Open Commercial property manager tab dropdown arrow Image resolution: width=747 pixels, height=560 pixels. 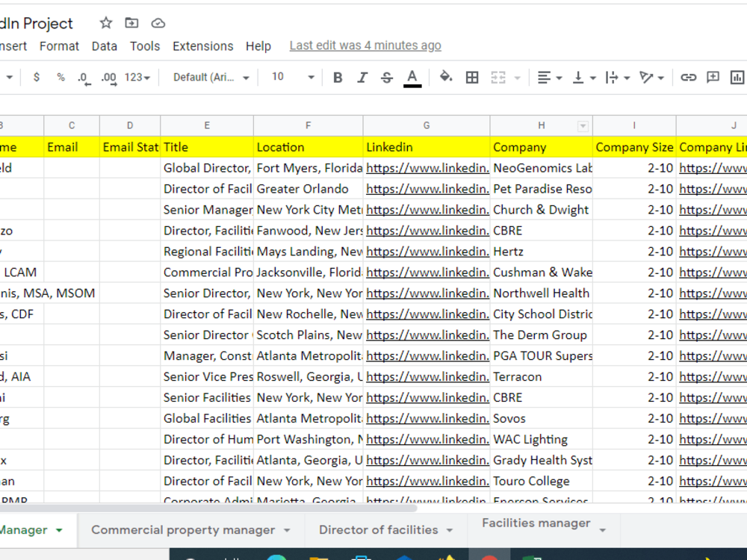tap(287, 530)
